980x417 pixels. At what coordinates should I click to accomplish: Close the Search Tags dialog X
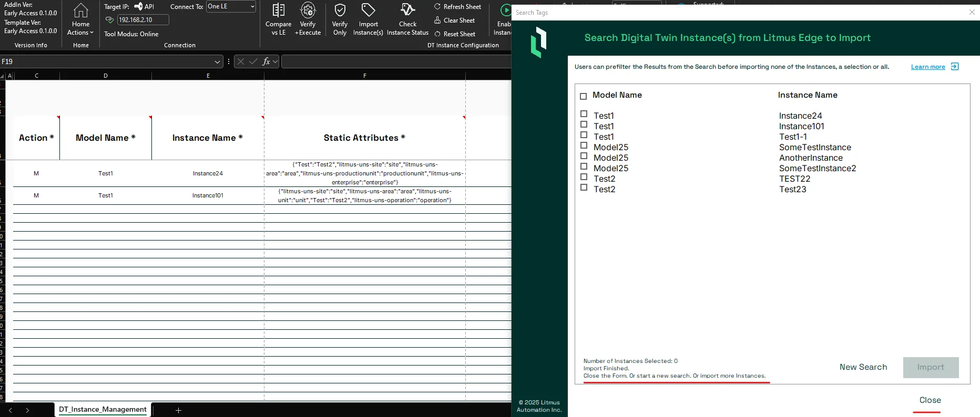(972, 12)
